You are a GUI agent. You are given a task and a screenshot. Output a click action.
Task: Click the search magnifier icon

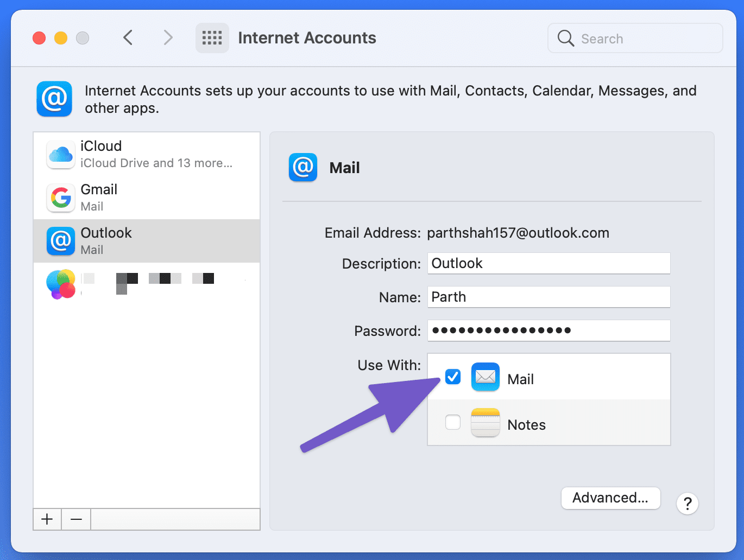click(x=565, y=38)
